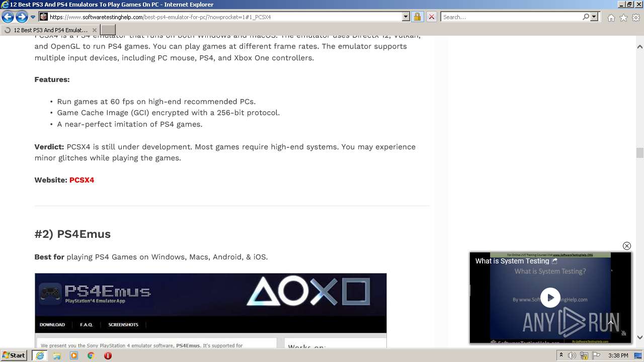Open Windows Explorer folder from the taskbar
Viewport: 644px width, 362px height.
[x=57, y=355]
